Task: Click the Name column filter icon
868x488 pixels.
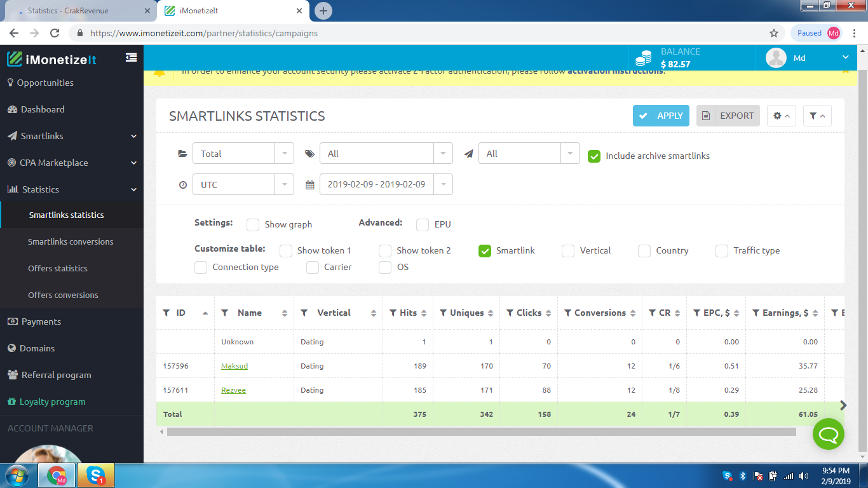Action: coord(224,313)
